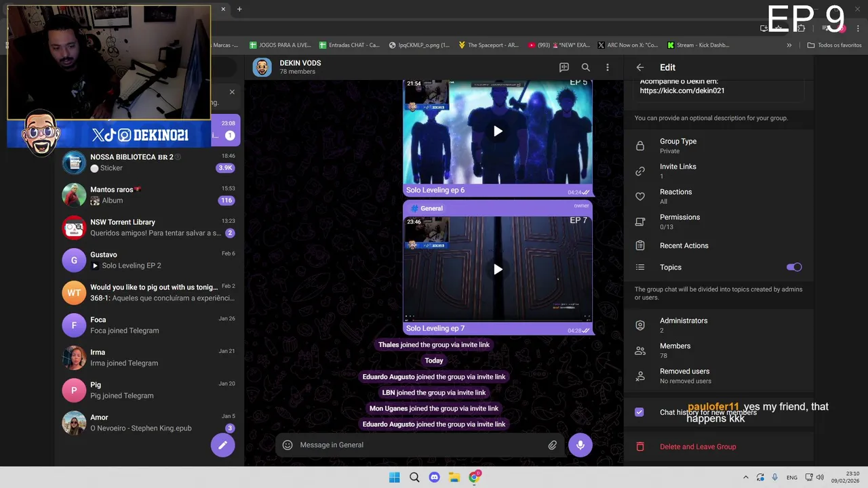Click the Members people icon
This screenshot has height=488, width=868.
tap(639, 350)
